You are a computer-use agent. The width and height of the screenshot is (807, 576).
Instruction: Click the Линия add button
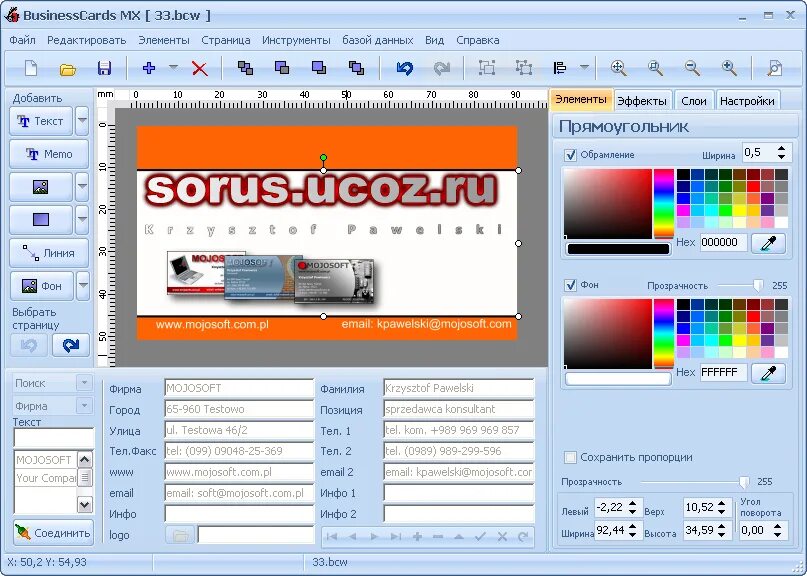pyautogui.click(x=49, y=253)
